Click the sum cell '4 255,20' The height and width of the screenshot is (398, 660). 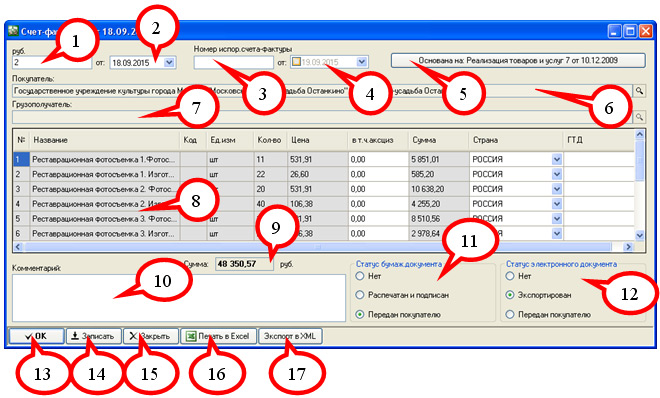click(x=439, y=204)
